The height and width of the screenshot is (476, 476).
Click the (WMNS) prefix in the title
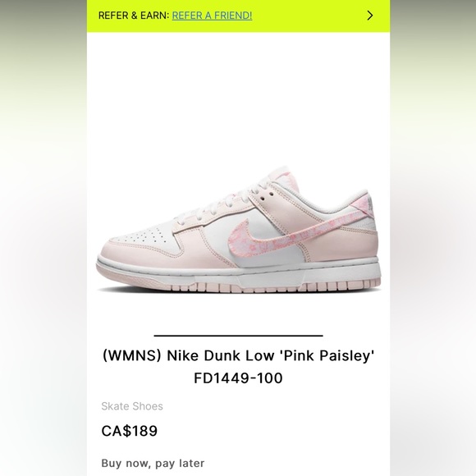132,355
